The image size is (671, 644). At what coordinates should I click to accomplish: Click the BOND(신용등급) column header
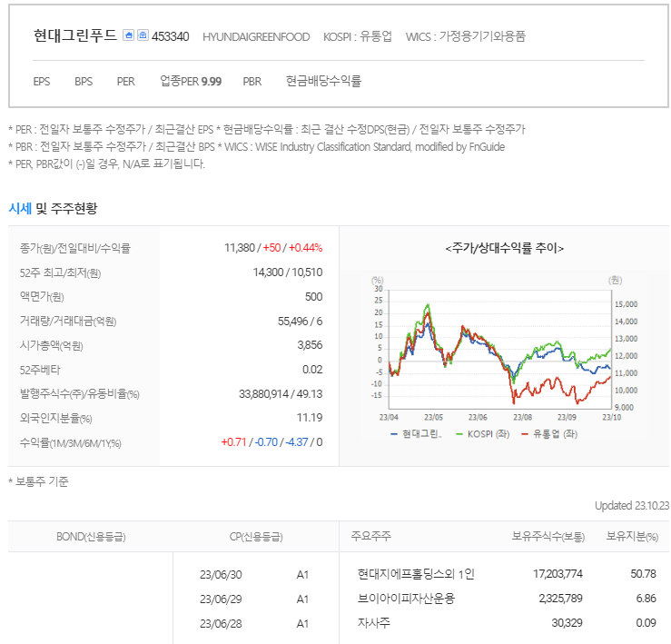(91, 537)
